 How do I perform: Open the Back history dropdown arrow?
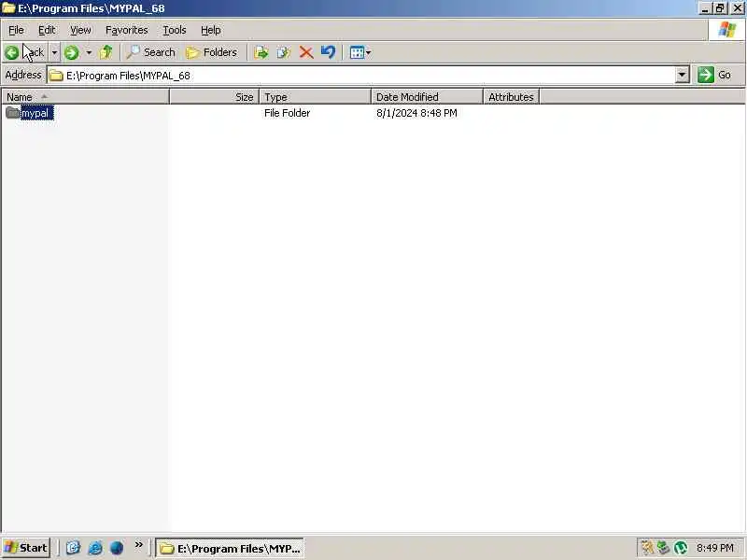(54, 52)
